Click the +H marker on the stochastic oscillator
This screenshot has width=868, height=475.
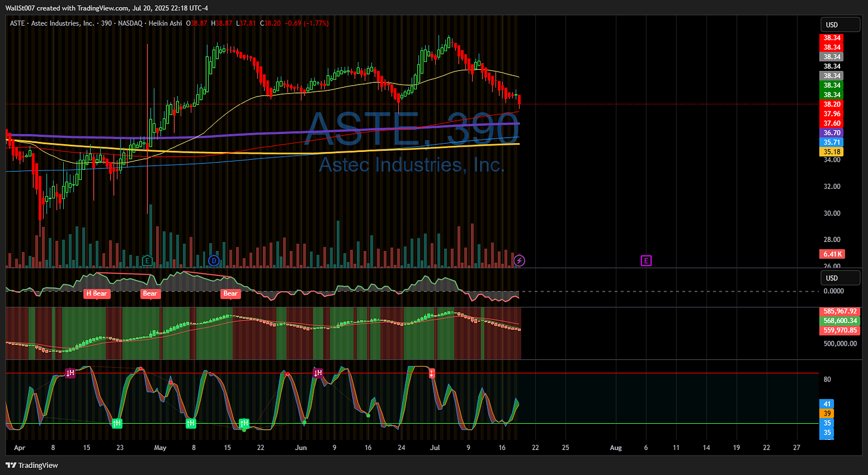click(117, 423)
